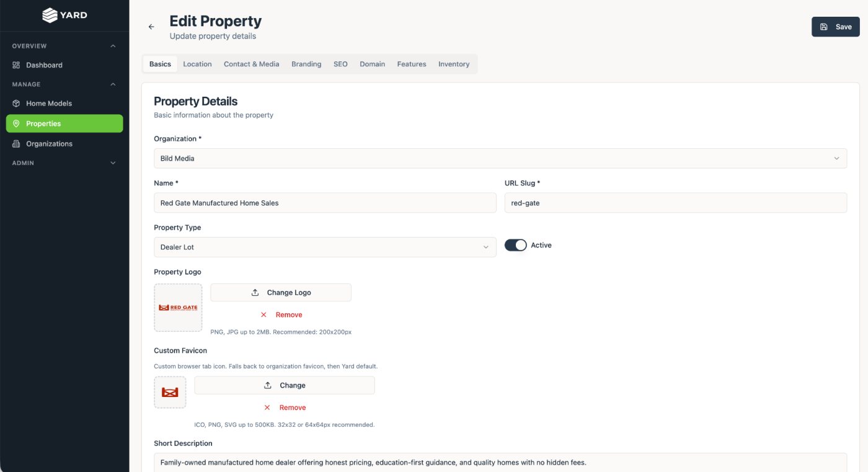
Task: Click the upload icon on Change Logo
Action: click(255, 293)
